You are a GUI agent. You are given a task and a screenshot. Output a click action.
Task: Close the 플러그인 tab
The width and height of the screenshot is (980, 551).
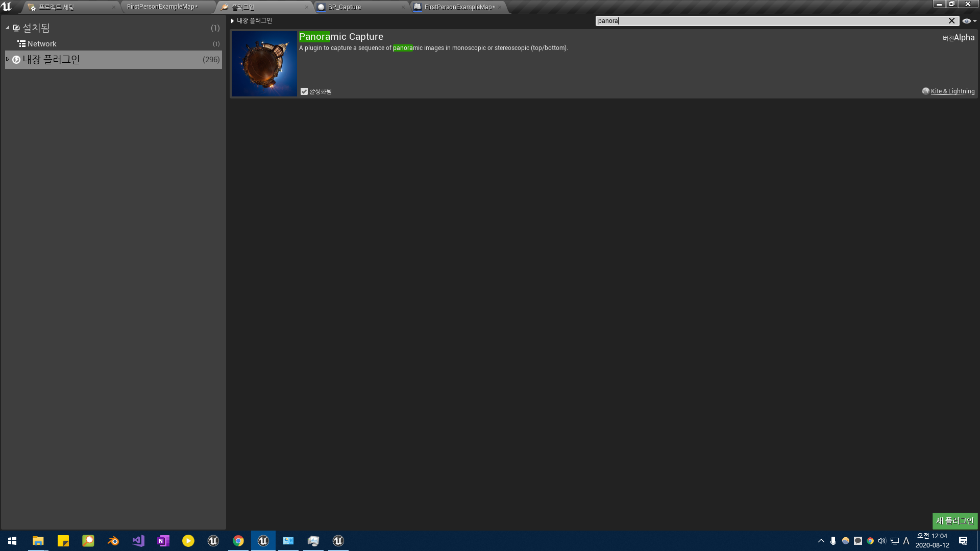pos(306,7)
